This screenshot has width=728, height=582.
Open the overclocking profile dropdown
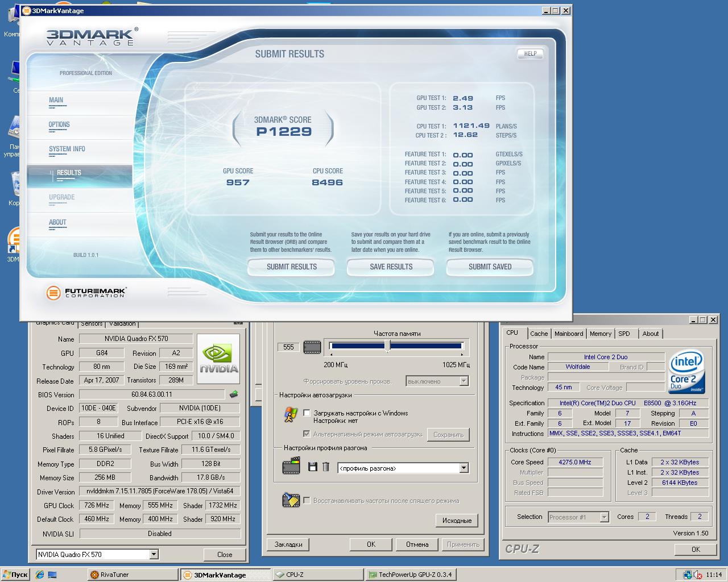point(464,468)
